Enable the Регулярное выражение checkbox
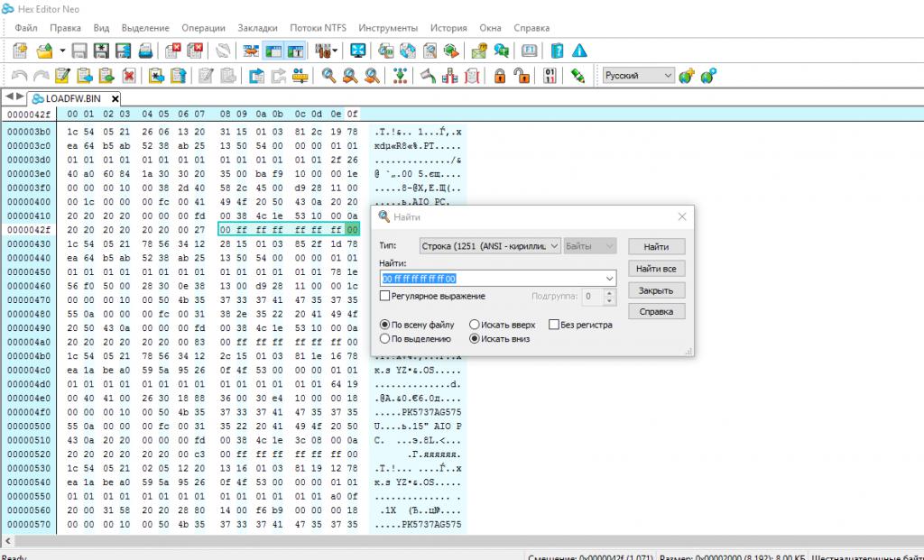The height and width of the screenshot is (560, 924). coord(385,296)
